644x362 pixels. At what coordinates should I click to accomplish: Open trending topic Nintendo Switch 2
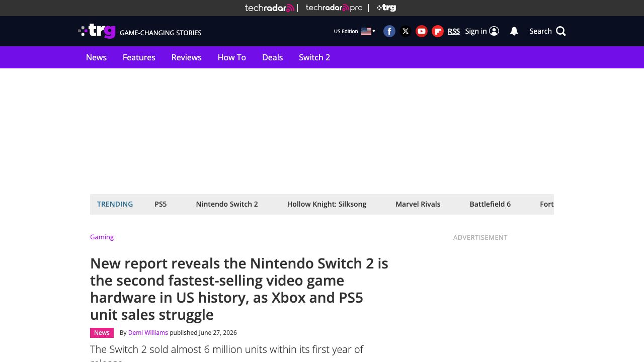[x=227, y=204]
